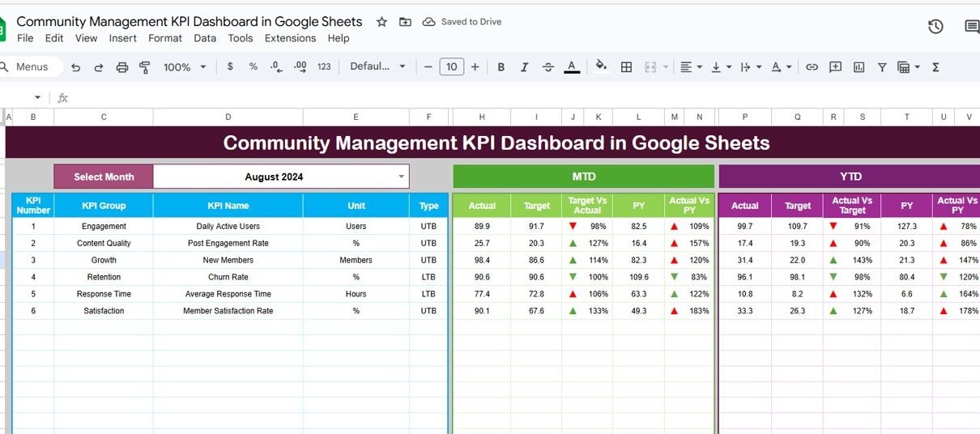Toggle italic formatting
Image resolution: width=980 pixels, height=434 pixels.
[x=524, y=67]
